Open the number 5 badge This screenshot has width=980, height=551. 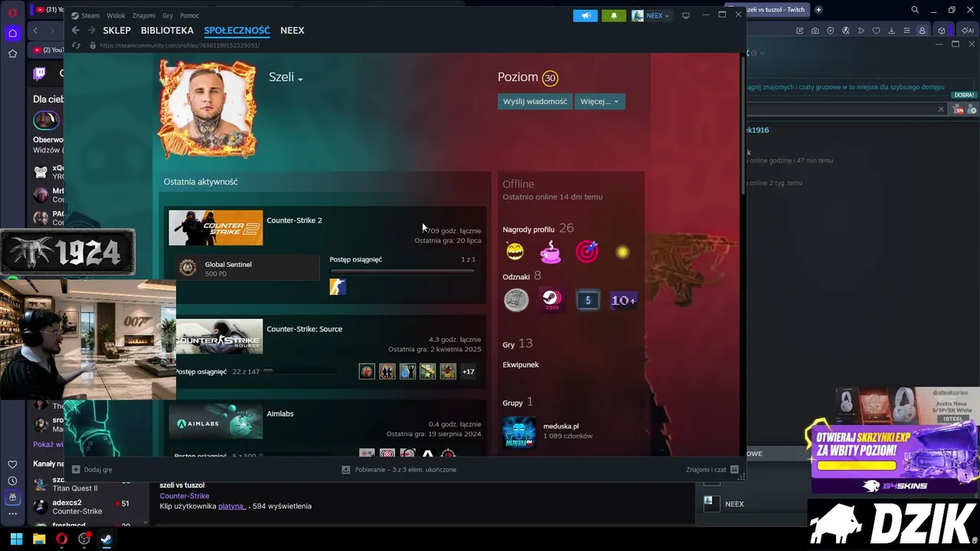(588, 300)
